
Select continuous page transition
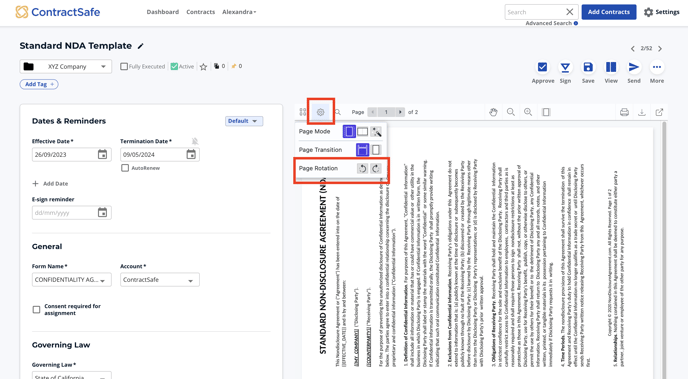[x=362, y=150]
